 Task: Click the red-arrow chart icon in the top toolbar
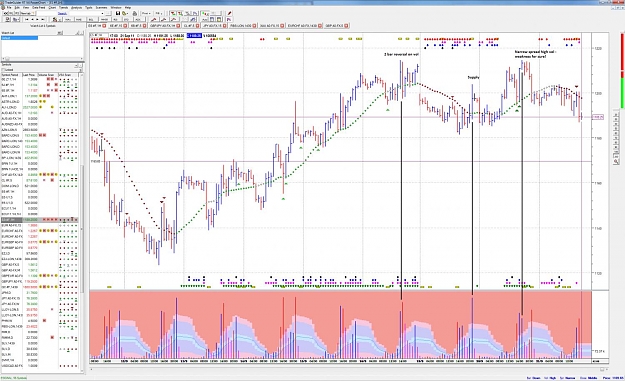[172, 14]
